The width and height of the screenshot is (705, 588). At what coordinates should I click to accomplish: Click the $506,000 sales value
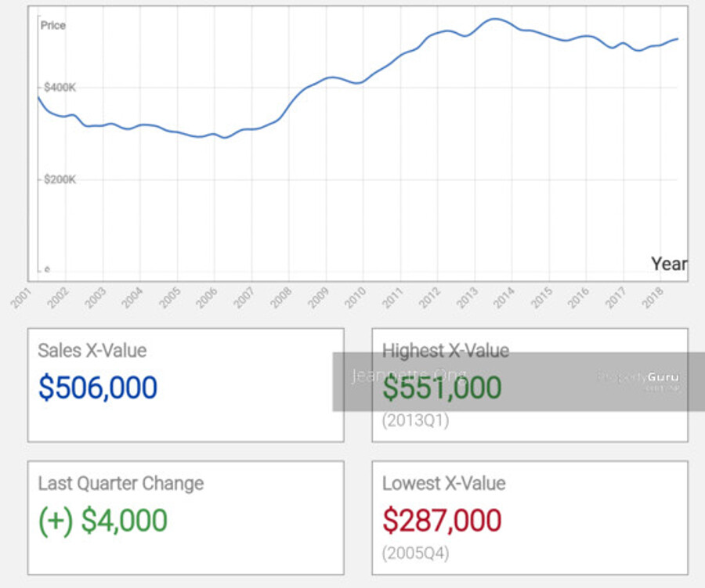[98, 388]
